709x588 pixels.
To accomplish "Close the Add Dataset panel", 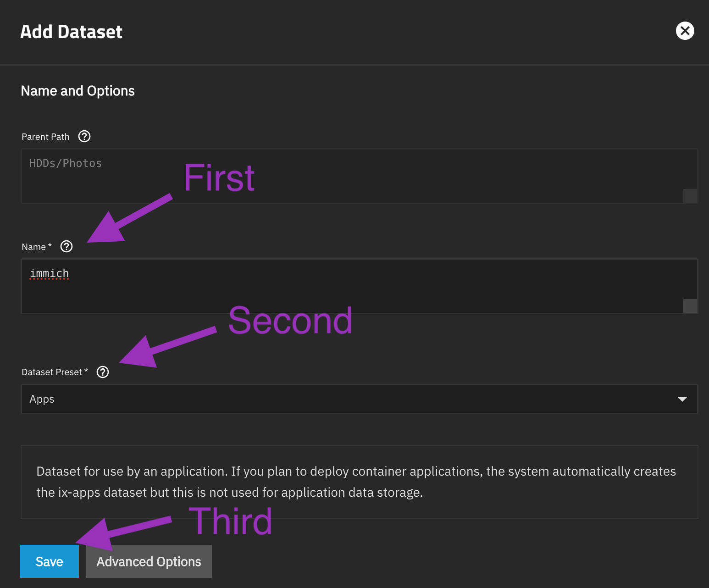I will pyautogui.click(x=685, y=31).
